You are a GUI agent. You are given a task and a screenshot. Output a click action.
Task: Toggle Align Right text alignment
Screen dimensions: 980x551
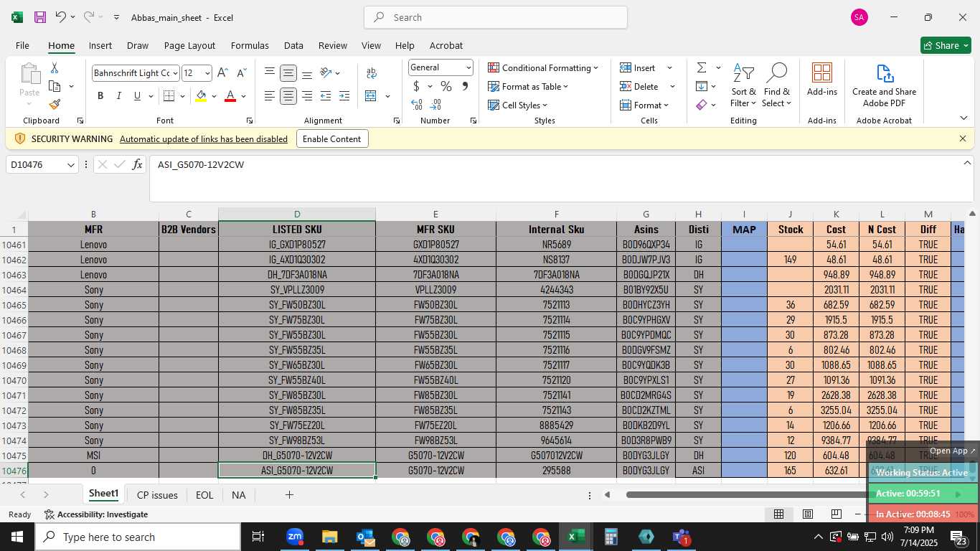pyautogui.click(x=307, y=96)
